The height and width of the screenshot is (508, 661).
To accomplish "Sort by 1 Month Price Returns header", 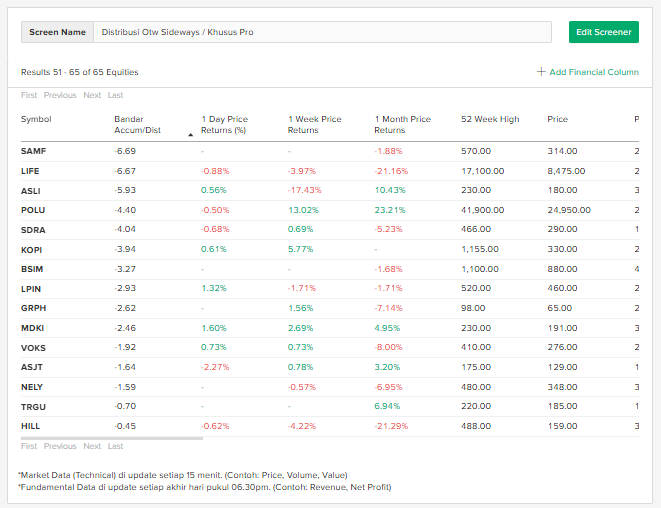I will coord(402,124).
